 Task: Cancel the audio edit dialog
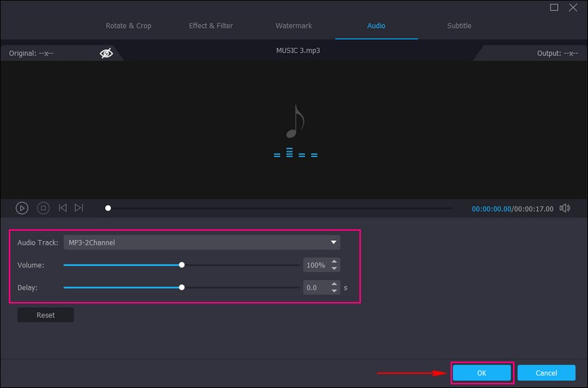(x=546, y=373)
